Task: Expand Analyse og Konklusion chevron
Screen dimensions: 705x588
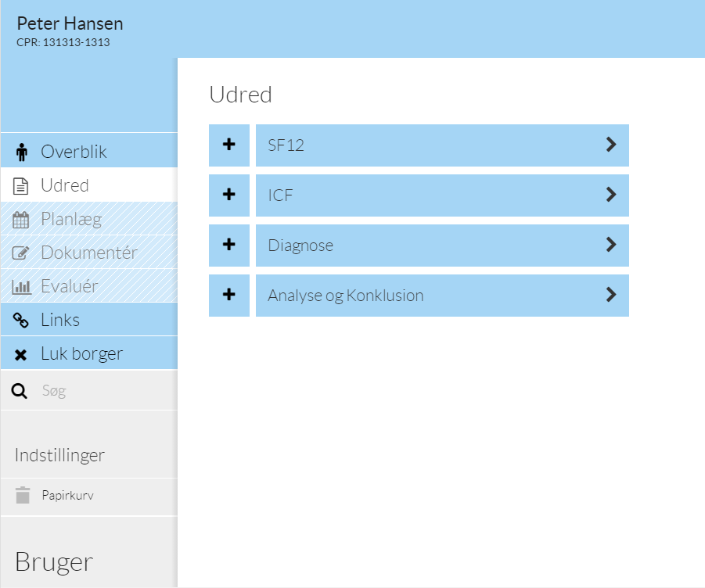Action: (x=611, y=295)
